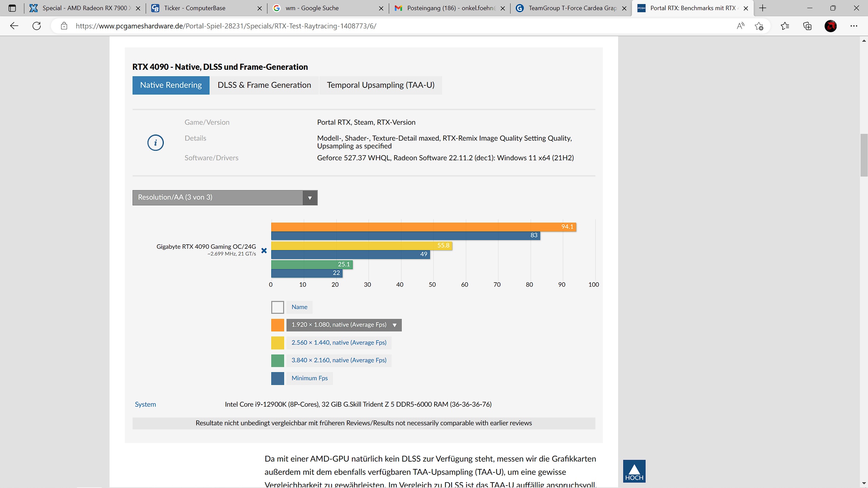The width and height of the screenshot is (868, 488).
Task: Open the Resolution/AA dropdown
Action: point(225,198)
